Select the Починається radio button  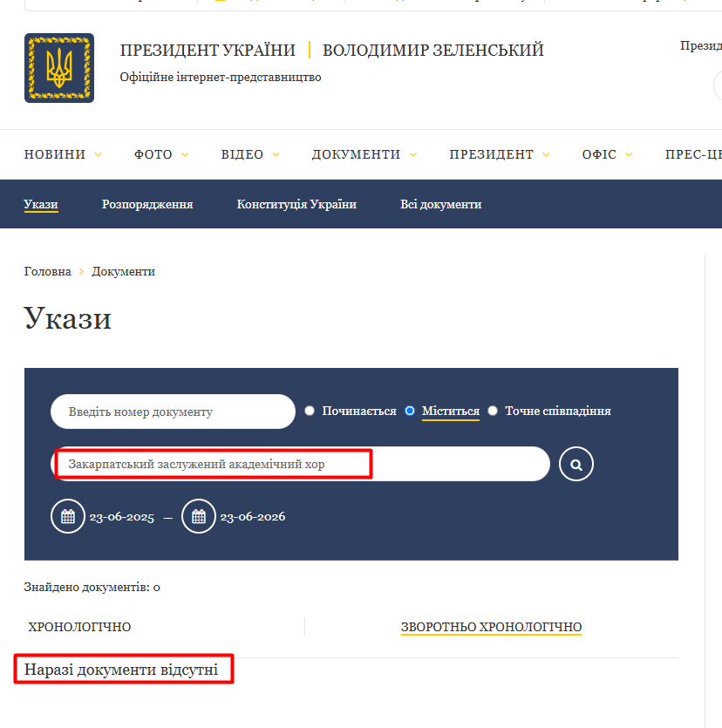[310, 411]
